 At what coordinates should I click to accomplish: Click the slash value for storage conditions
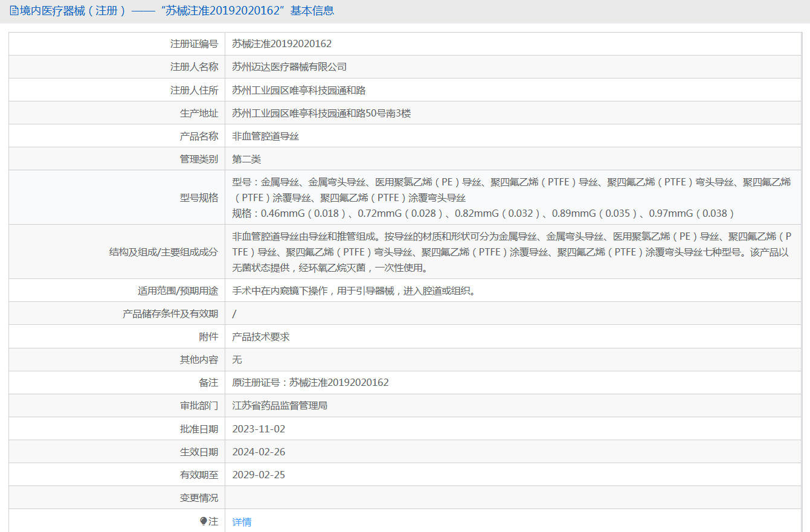pyautogui.click(x=234, y=313)
